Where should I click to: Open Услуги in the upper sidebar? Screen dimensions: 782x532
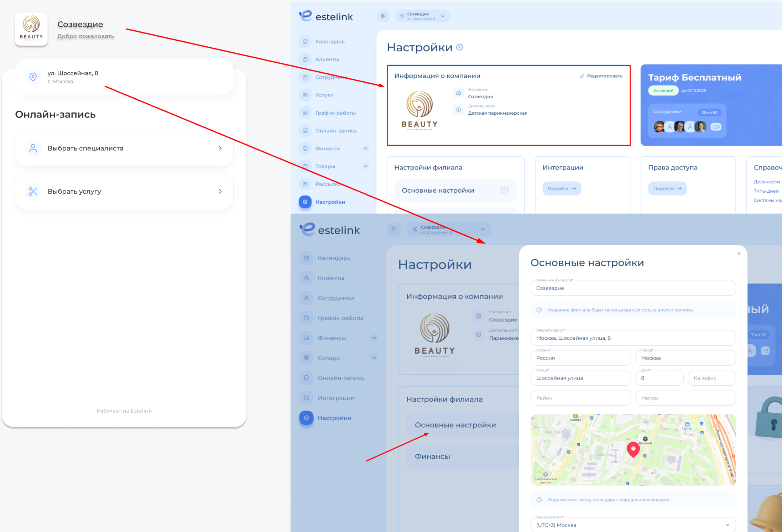[324, 95]
